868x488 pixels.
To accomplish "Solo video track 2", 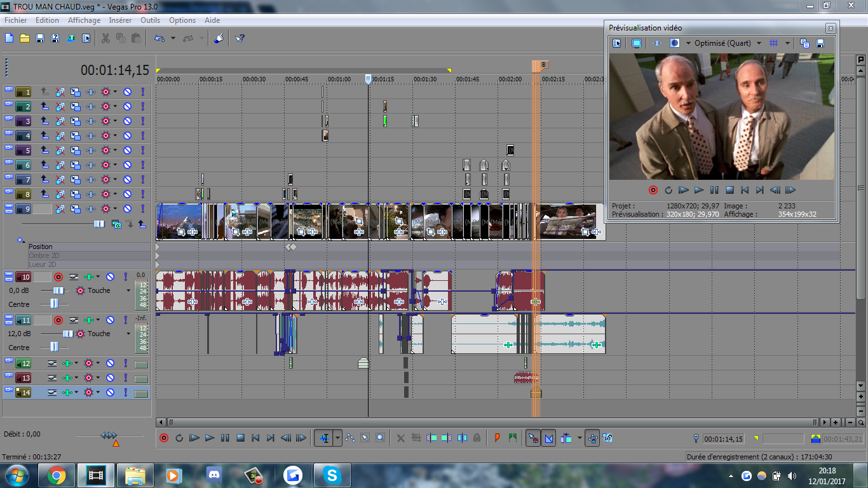I will tap(142, 107).
